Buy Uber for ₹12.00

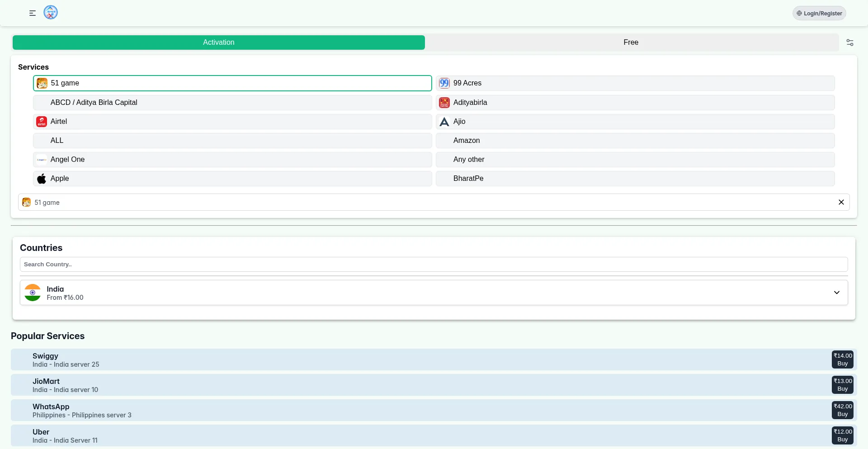[x=843, y=435]
